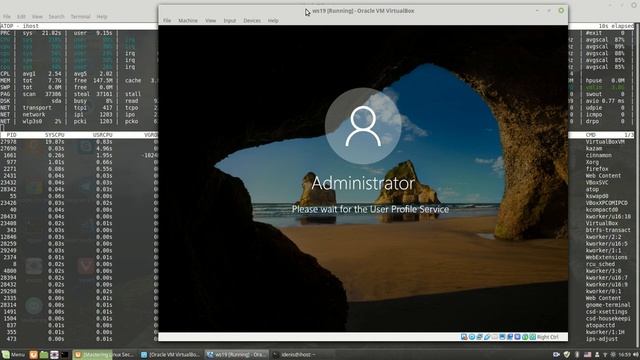Open the View menu in VirtualBox window
Viewport: 640px width, 360px height.
point(211,20)
